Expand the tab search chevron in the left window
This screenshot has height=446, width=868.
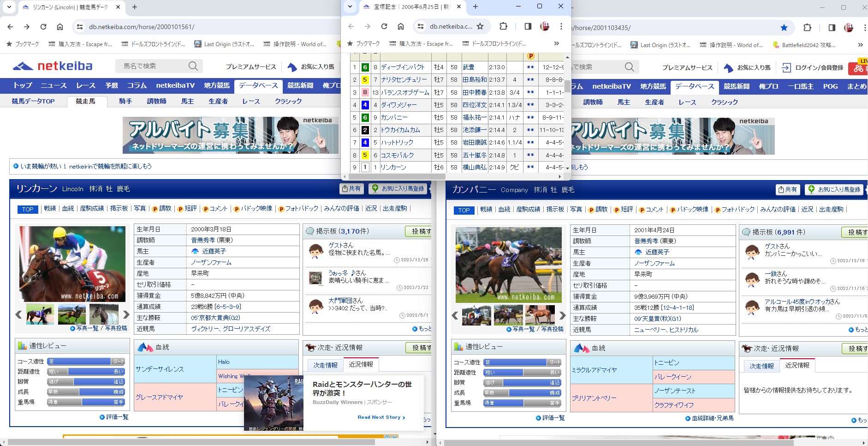point(9,7)
